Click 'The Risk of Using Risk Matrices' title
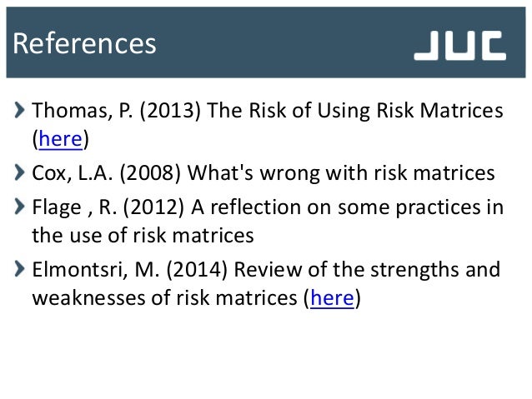Viewport: 532px width, 399px height. pyautogui.click(x=354, y=111)
